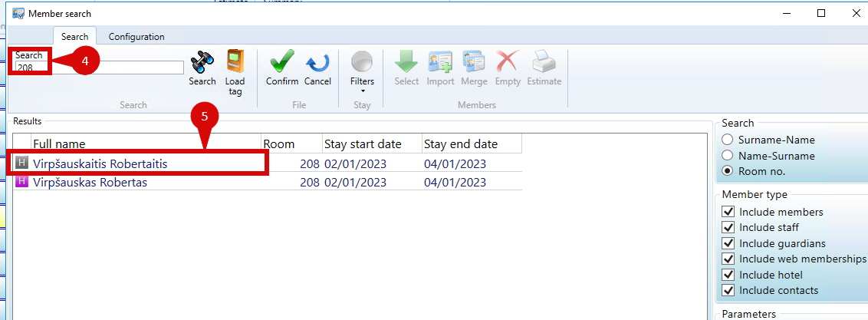The width and height of the screenshot is (868, 320).
Task: Click the Estimate printer icon
Action: [544, 62]
